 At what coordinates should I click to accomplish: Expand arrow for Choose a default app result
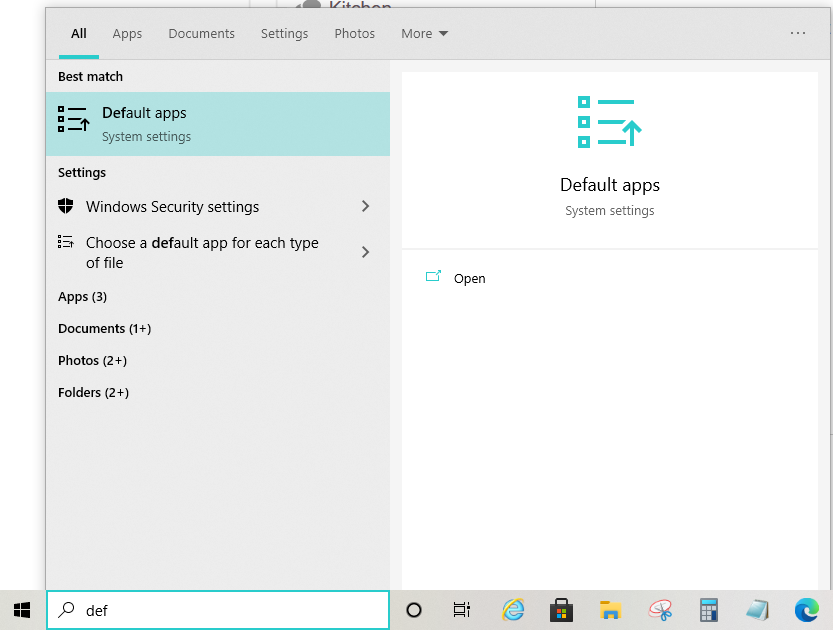pos(365,252)
